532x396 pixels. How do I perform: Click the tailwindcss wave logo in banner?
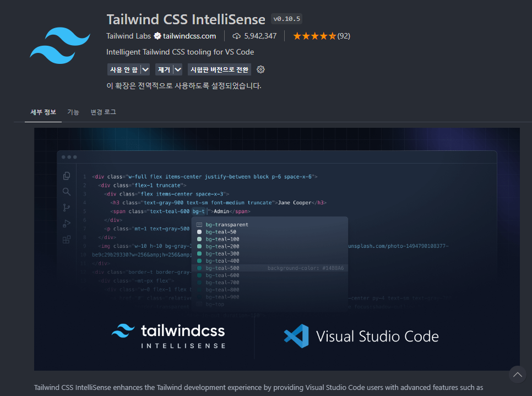(123, 331)
